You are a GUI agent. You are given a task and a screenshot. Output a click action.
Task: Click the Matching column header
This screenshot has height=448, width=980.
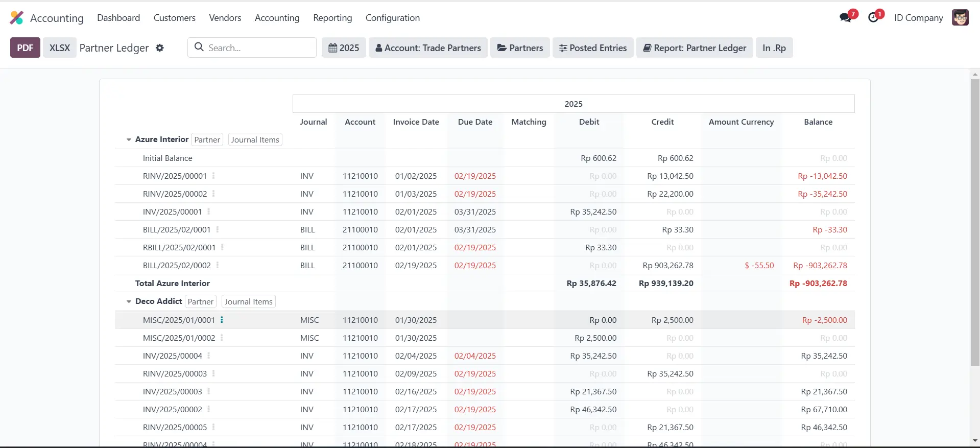[x=529, y=122]
